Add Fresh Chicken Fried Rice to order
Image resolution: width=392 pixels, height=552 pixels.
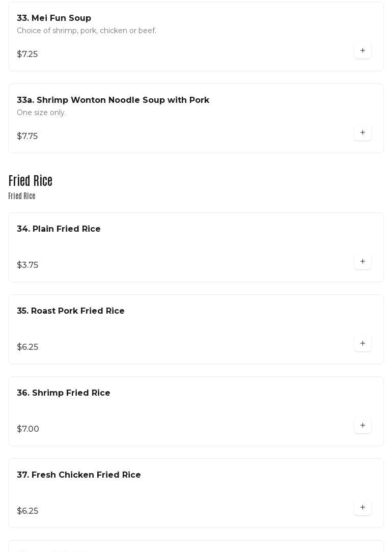pyautogui.click(x=362, y=508)
